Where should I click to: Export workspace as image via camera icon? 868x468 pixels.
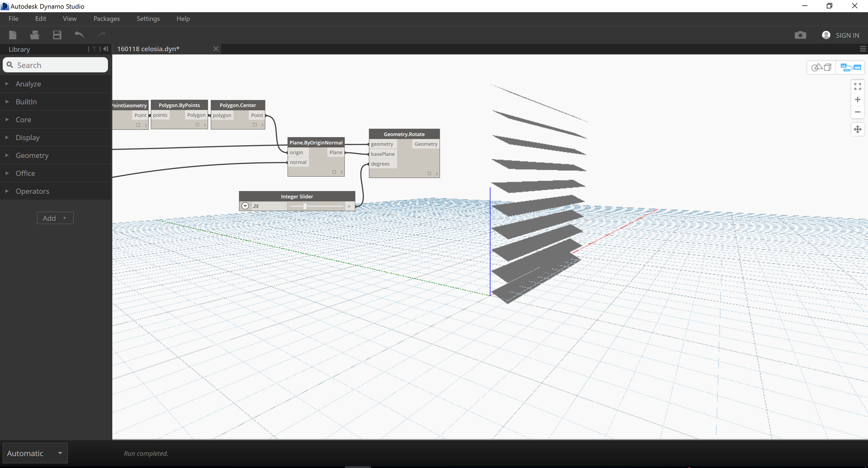[x=801, y=35]
